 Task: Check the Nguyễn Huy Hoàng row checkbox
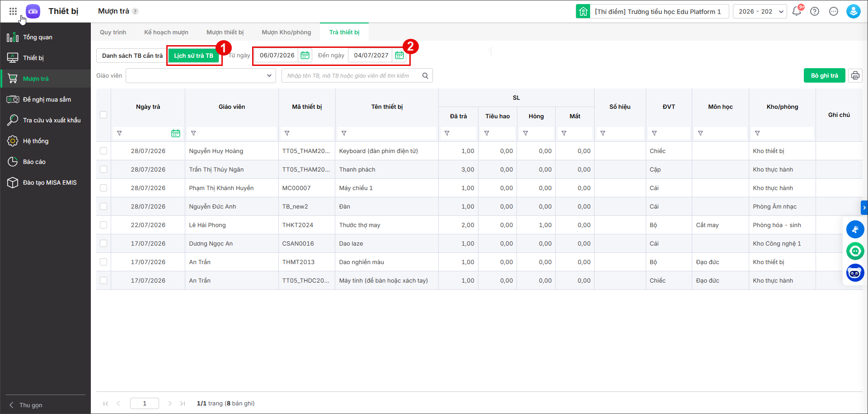(103, 151)
